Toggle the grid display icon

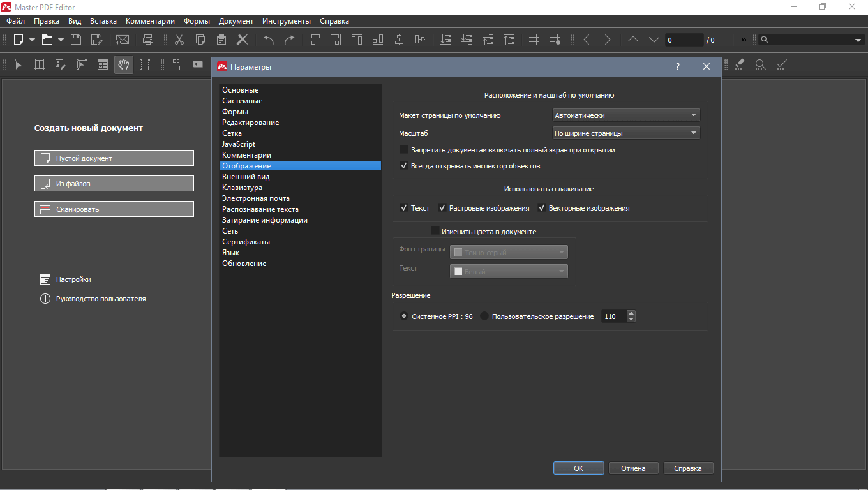coord(534,40)
